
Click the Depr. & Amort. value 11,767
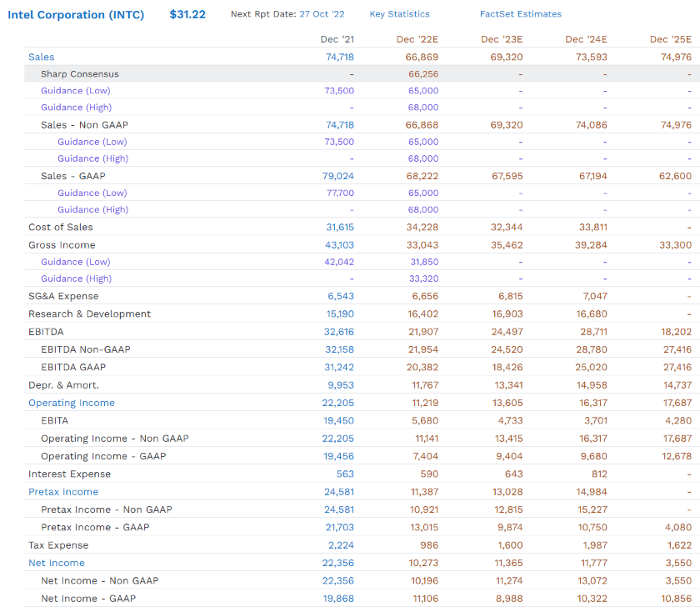tap(425, 385)
